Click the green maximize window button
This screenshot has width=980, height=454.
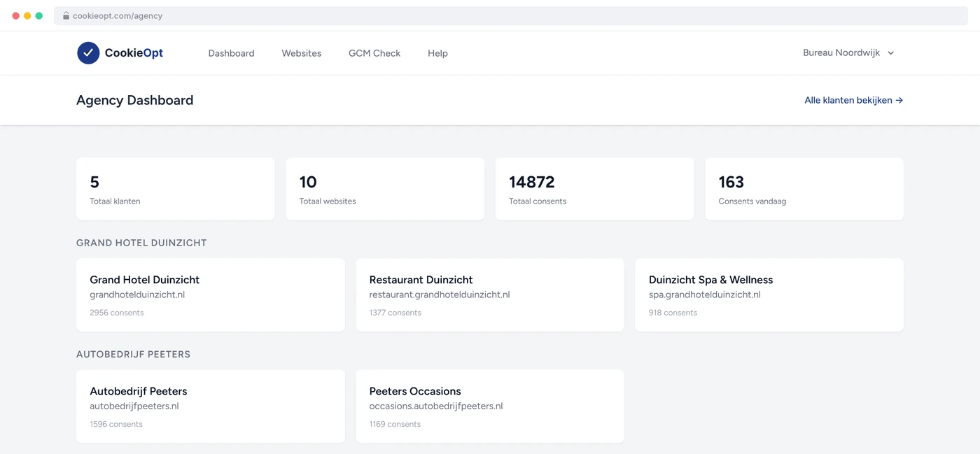click(x=39, y=15)
